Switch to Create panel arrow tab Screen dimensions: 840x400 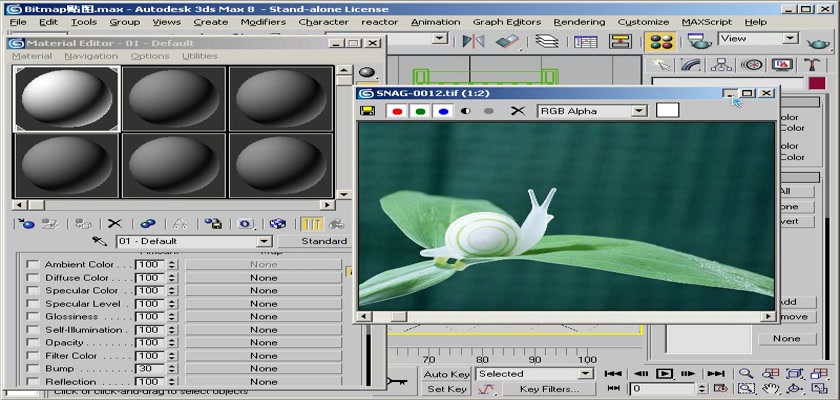coord(662,65)
